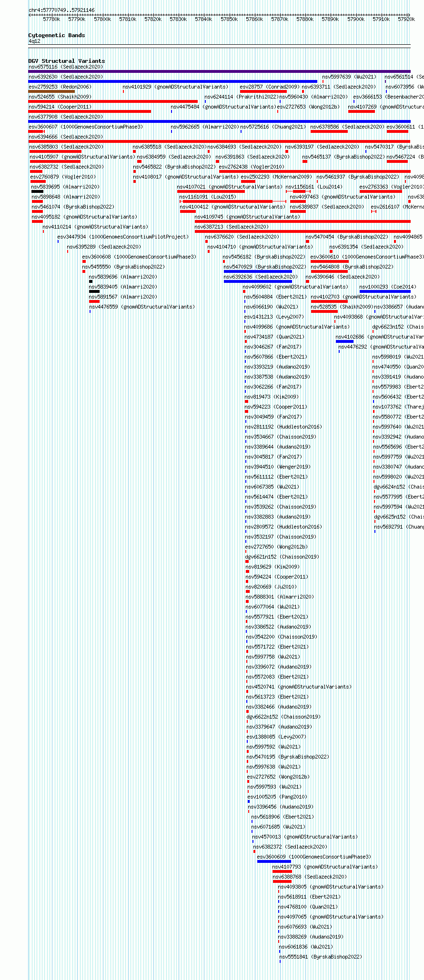
Task: Click nsv6244114 (Prakrithi2022) label
Action: tap(241, 97)
